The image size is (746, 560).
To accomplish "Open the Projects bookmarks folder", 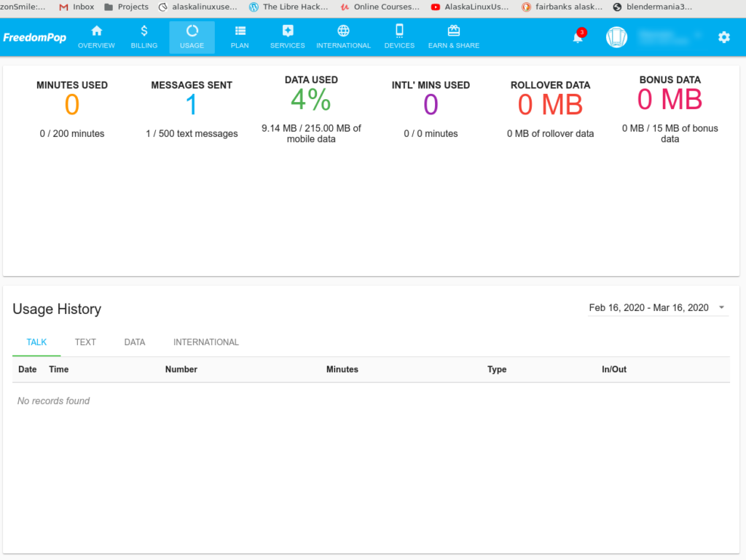I will pos(126,7).
